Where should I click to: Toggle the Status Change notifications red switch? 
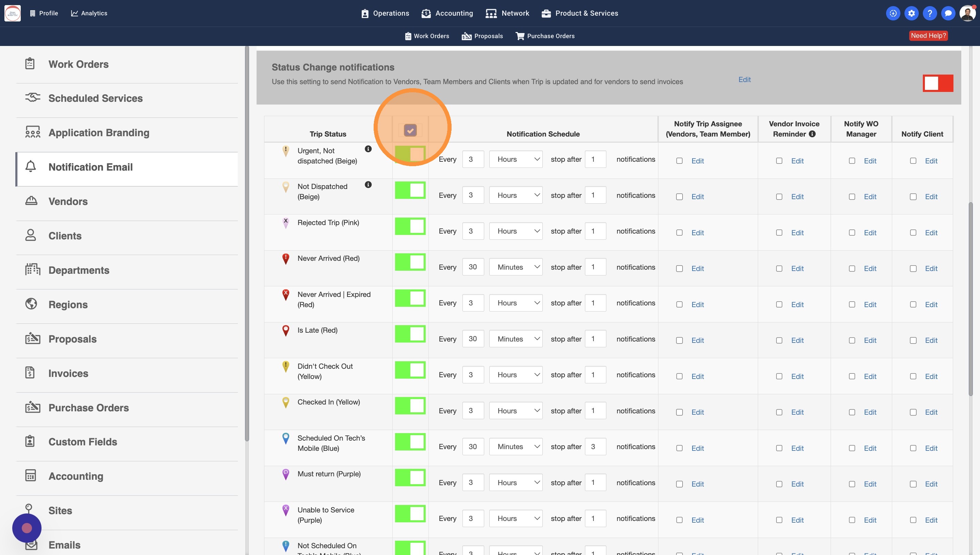pyautogui.click(x=937, y=83)
